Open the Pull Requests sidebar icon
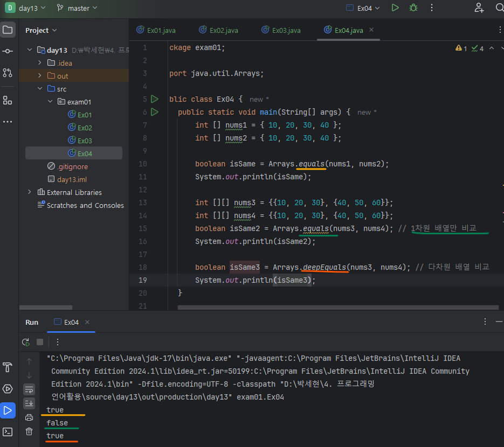 coord(8,73)
